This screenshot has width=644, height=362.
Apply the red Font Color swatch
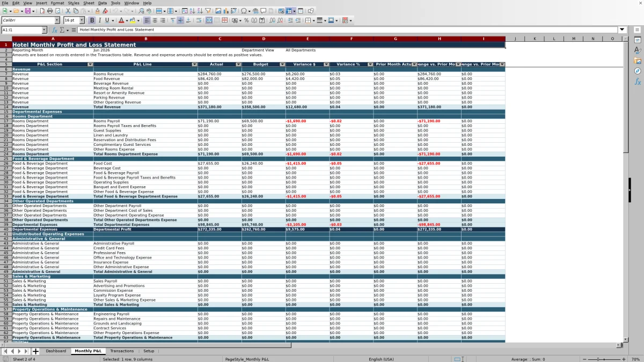click(x=121, y=20)
